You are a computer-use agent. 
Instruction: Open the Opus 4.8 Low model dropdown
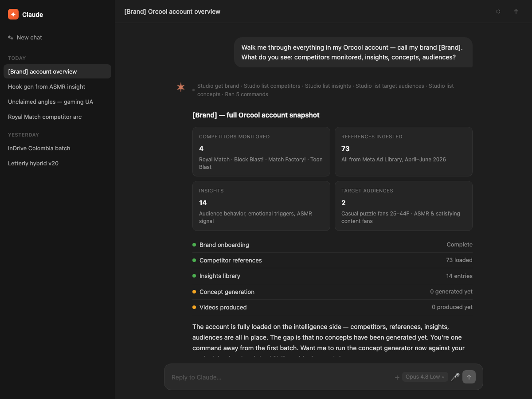(x=425, y=377)
